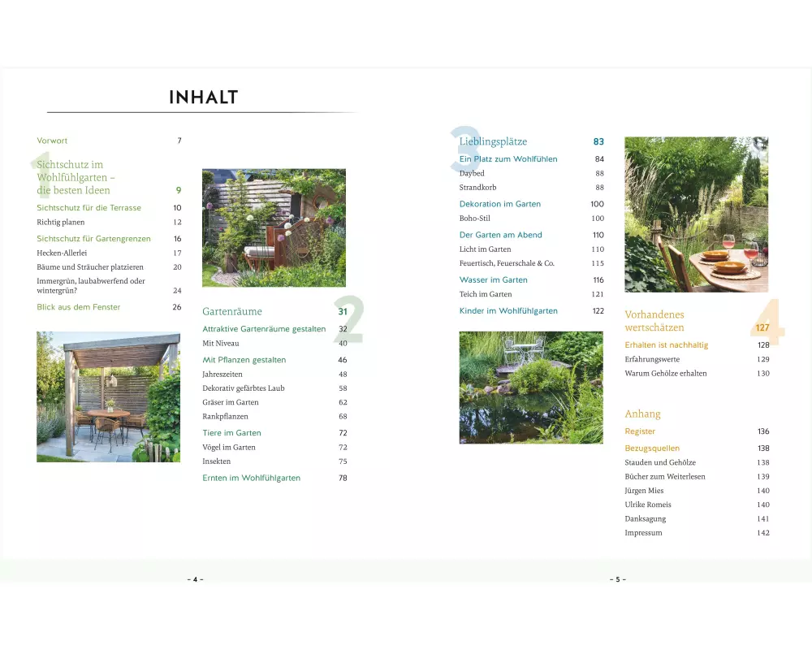Open the garden pond photo
This screenshot has width=812, height=650.
click(x=531, y=387)
